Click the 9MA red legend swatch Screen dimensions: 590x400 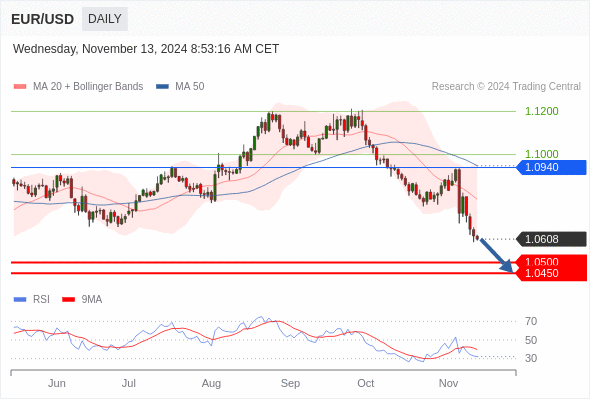click(68, 300)
